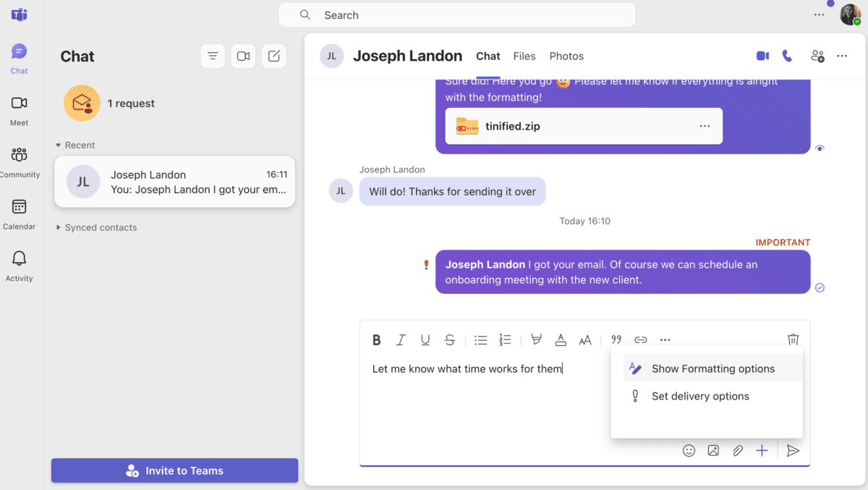Start an audio call from the chat header
The height and width of the screenshot is (490, 868).
pos(787,56)
